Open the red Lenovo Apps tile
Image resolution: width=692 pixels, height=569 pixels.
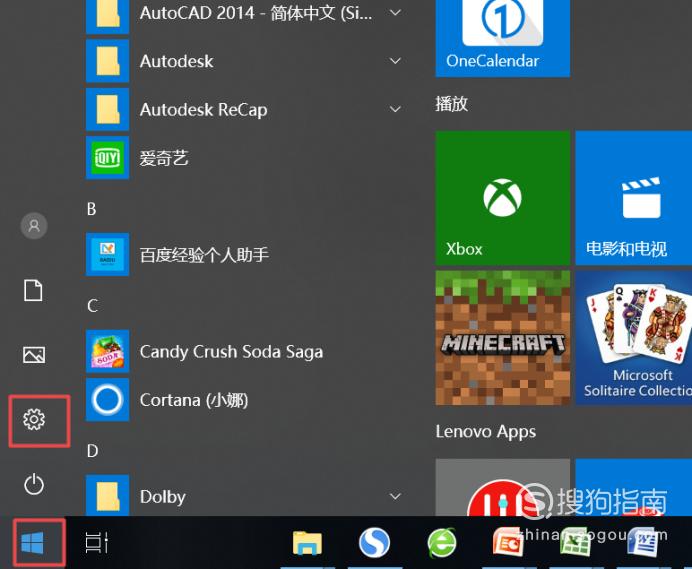click(x=503, y=487)
